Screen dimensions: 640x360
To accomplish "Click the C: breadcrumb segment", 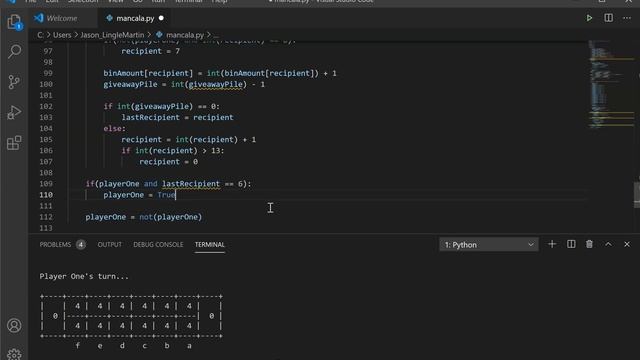I will tap(40, 35).
